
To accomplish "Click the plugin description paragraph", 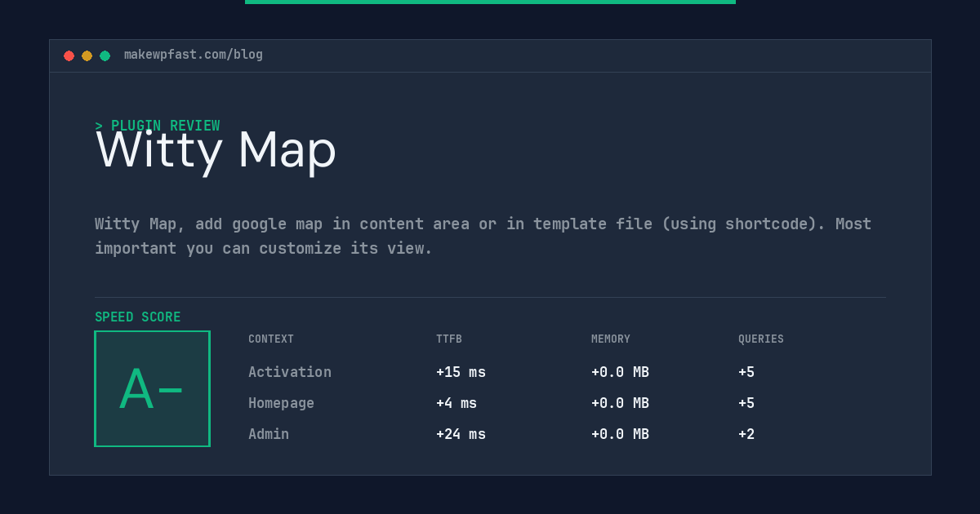I will (483, 236).
